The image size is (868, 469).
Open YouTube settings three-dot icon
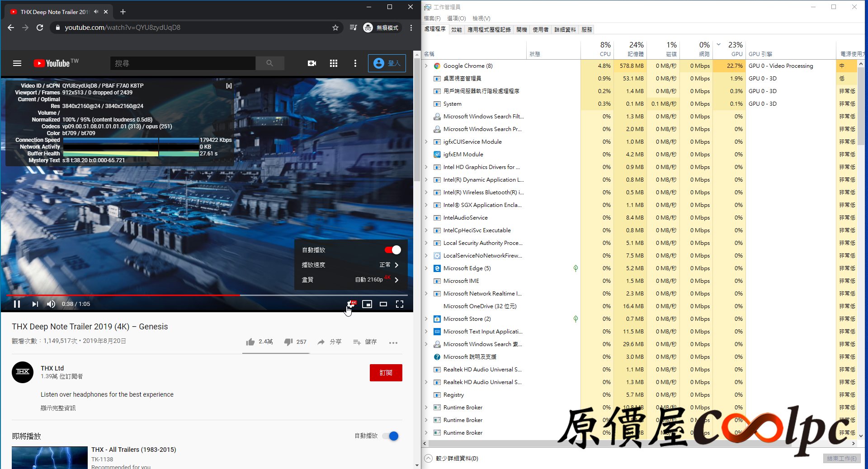coord(355,63)
